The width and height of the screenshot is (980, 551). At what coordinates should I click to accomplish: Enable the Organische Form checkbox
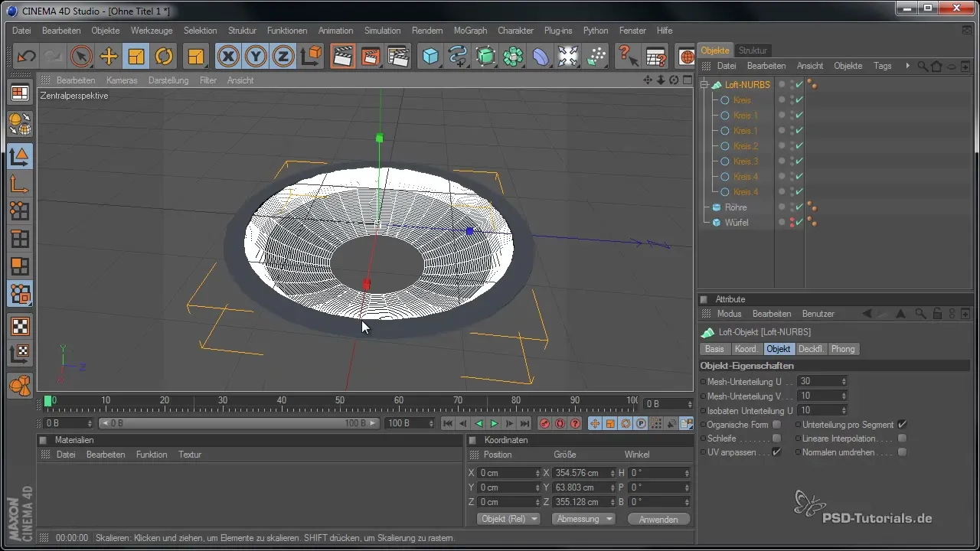777,425
